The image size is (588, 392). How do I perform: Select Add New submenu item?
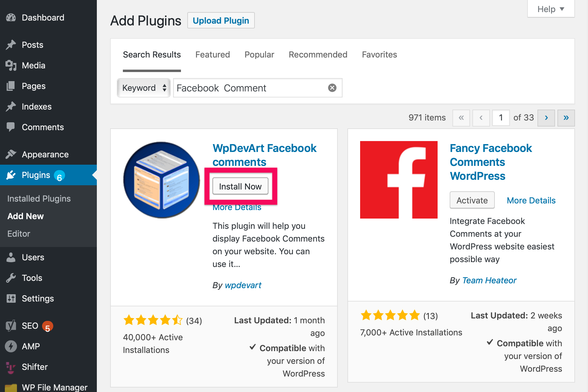[25, 216]
